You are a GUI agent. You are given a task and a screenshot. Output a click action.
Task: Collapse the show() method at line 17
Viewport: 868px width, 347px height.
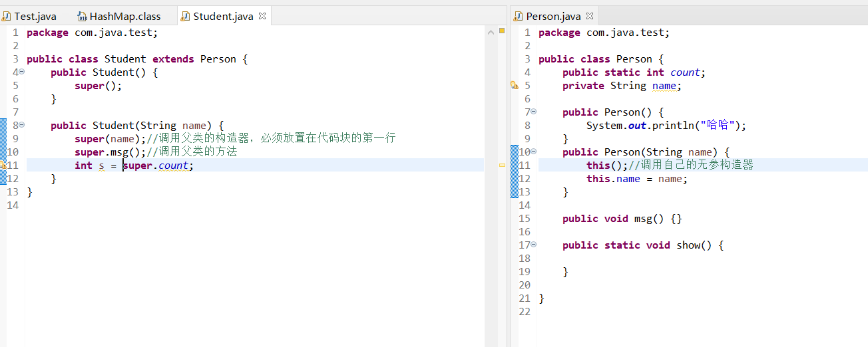(533, 245)
